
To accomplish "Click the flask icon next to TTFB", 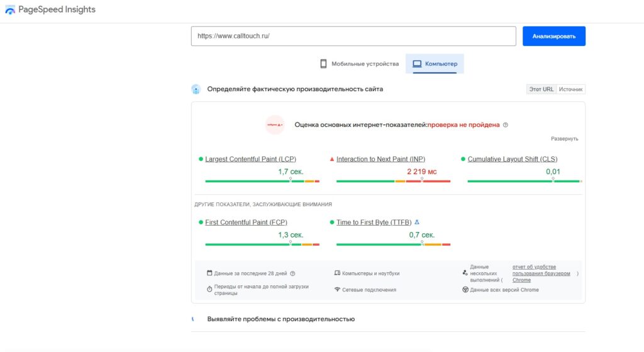I will (417, 222).
